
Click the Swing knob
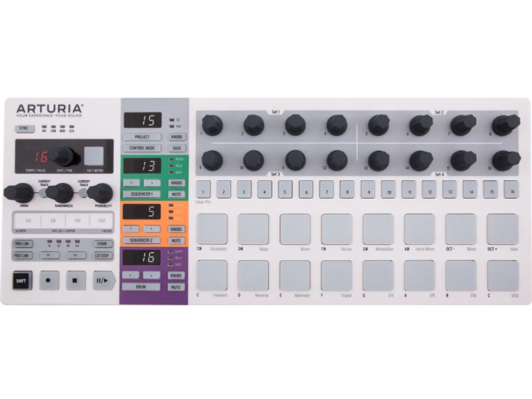19,193
